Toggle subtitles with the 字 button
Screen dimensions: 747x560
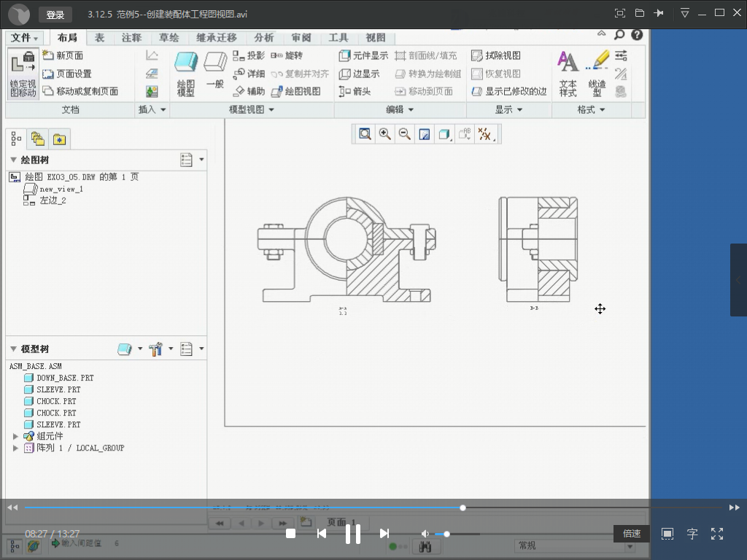[x=692, y=534]
